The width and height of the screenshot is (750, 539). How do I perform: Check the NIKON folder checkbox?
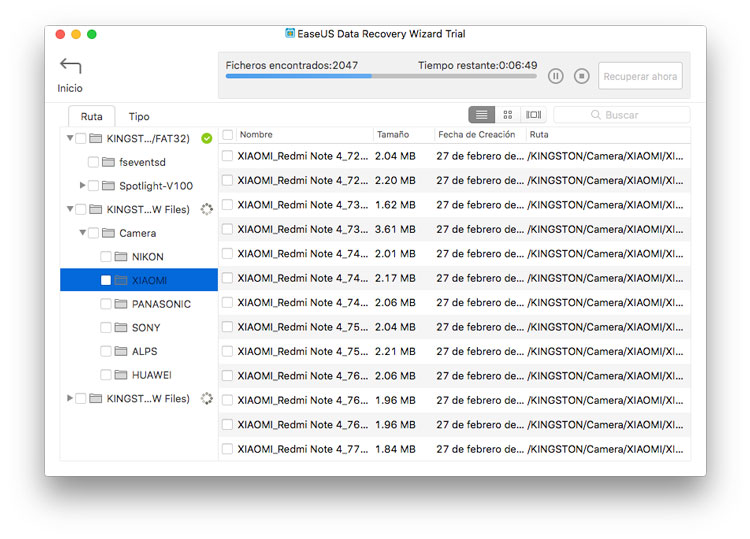106,257
